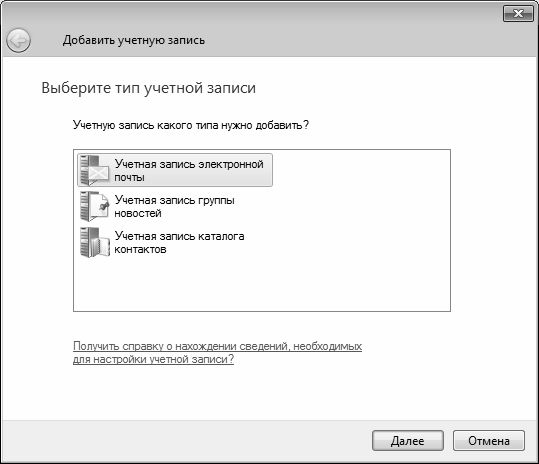Screen dimensions: 539x464
Task: Select Учетная запись каталога контактов
Action: click(162, 242)
